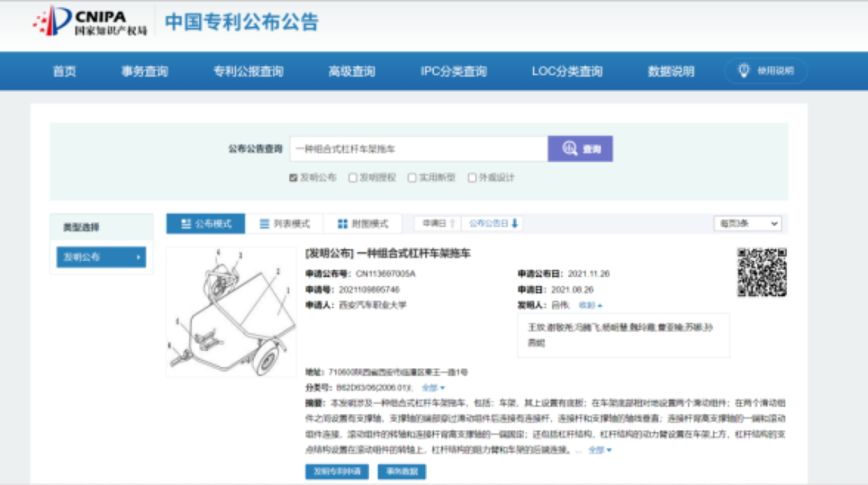This screenshot has width=868, height=485.
Task: Click the 申请公布日 value 2021.11.26
Action: (588, 274)
